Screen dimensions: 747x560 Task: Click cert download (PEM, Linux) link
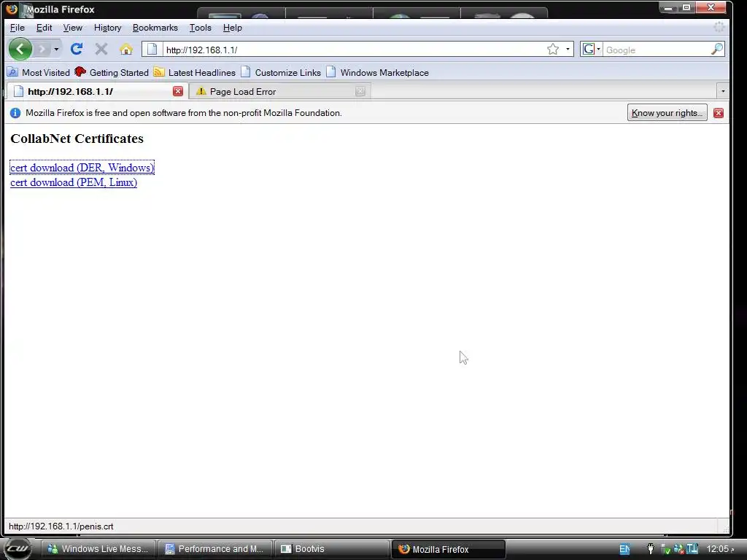click(x=74, y=182)
